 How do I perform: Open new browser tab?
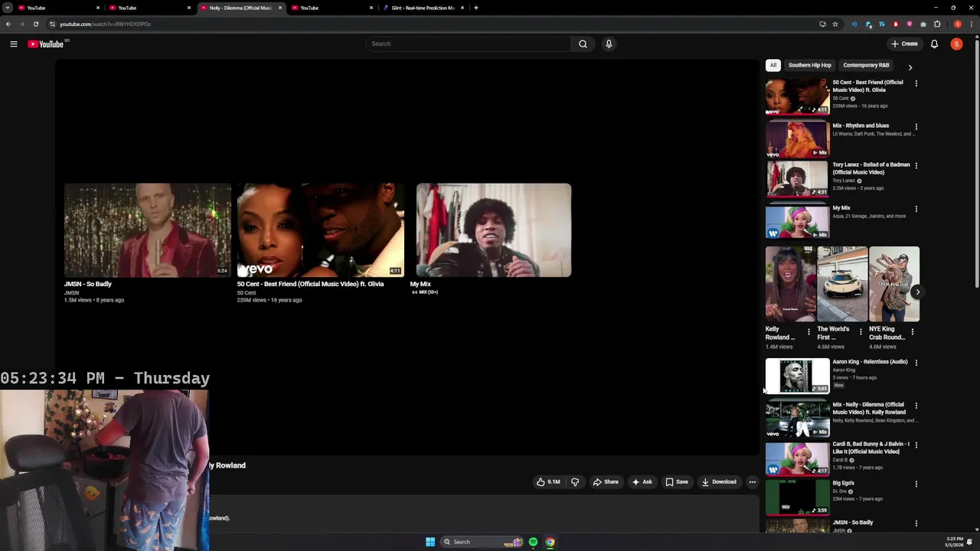pos(476,8)
